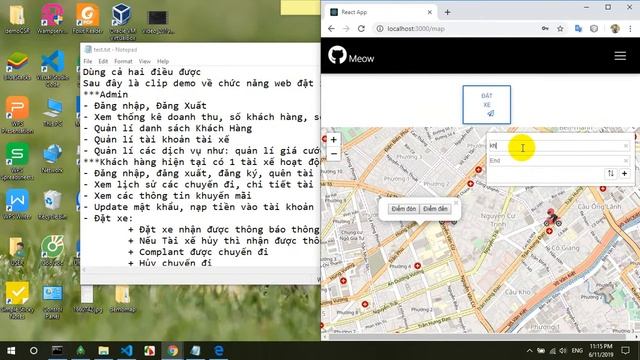Open the command prompt taskbar icon

(x=58, y=351)
